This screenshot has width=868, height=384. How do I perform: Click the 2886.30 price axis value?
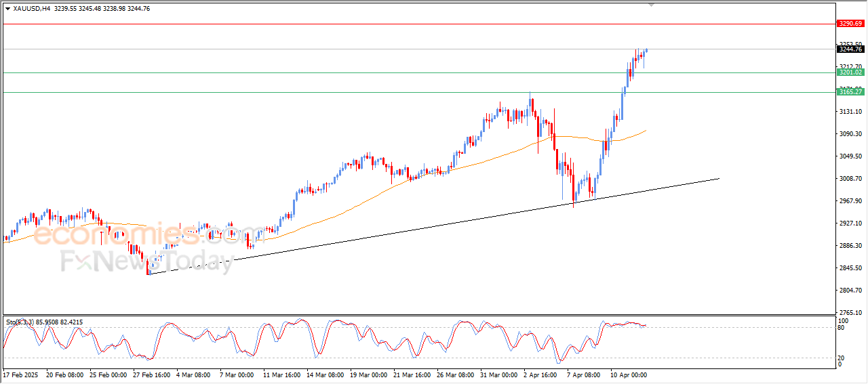[850, 246]
